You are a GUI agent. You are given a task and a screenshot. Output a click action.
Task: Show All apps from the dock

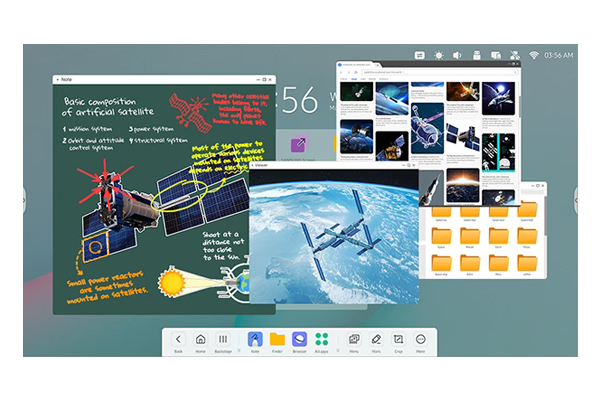(x=321, y=342)
